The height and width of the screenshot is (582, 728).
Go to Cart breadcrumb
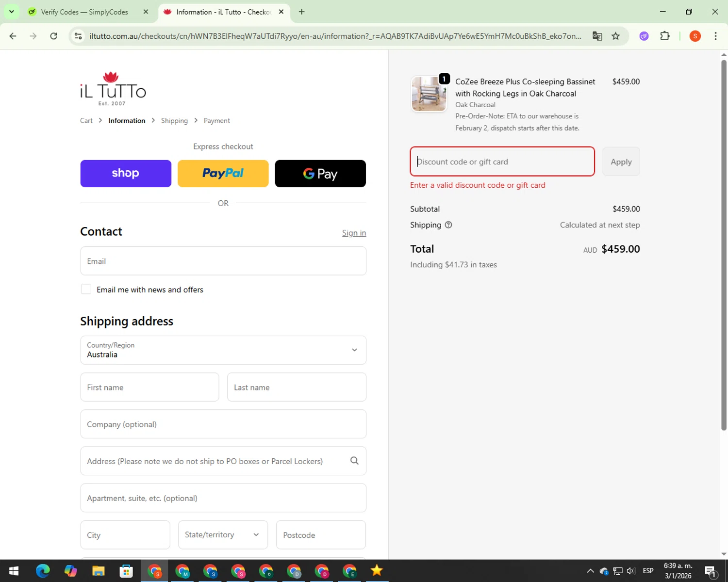tap(86, 121)
